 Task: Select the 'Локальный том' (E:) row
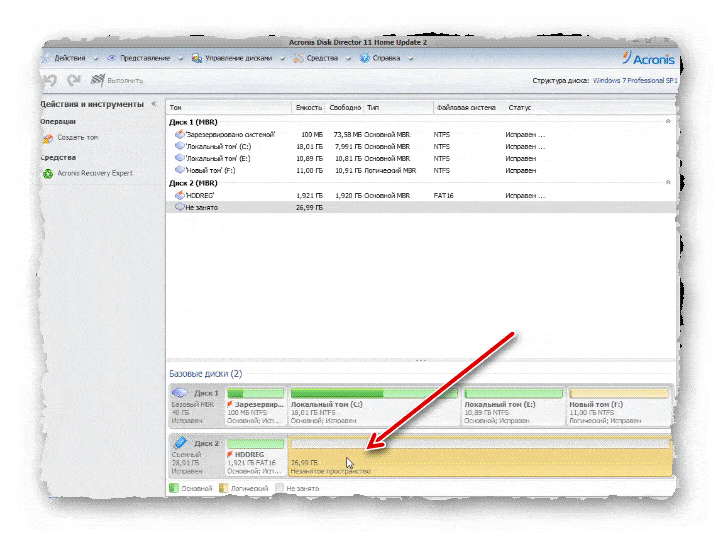point(421,158)
